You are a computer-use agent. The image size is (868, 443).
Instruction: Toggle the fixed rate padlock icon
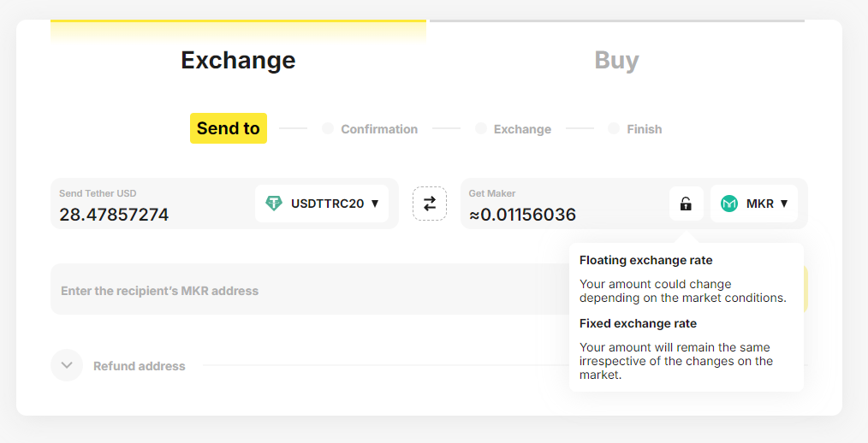click(x=686, y=204)
